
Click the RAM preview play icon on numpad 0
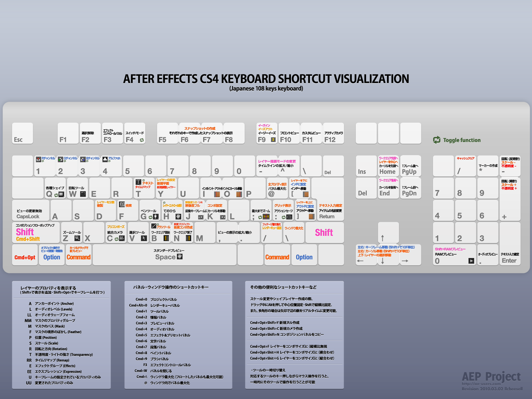click(471, 261)
